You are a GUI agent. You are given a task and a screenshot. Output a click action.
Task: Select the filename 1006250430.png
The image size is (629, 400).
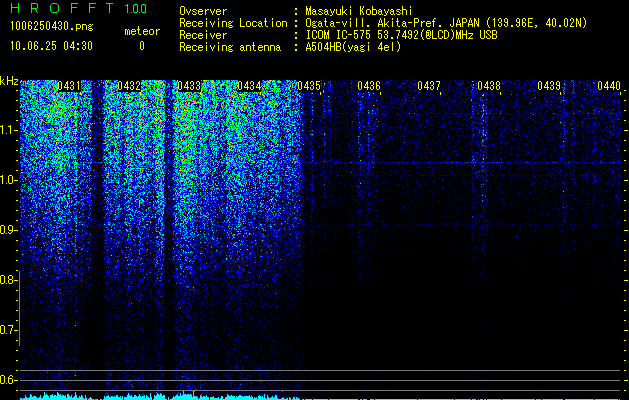pyautogui.click(x=52, y=26)
